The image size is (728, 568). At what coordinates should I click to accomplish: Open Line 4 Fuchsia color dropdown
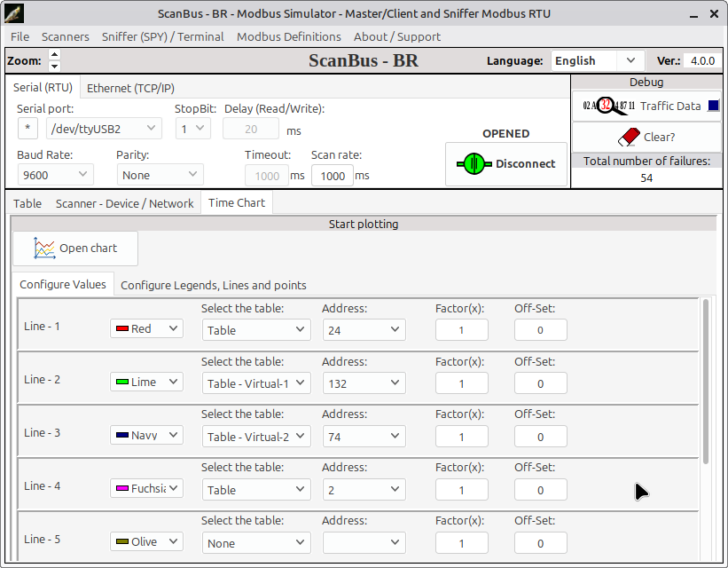tap(146, 488)
